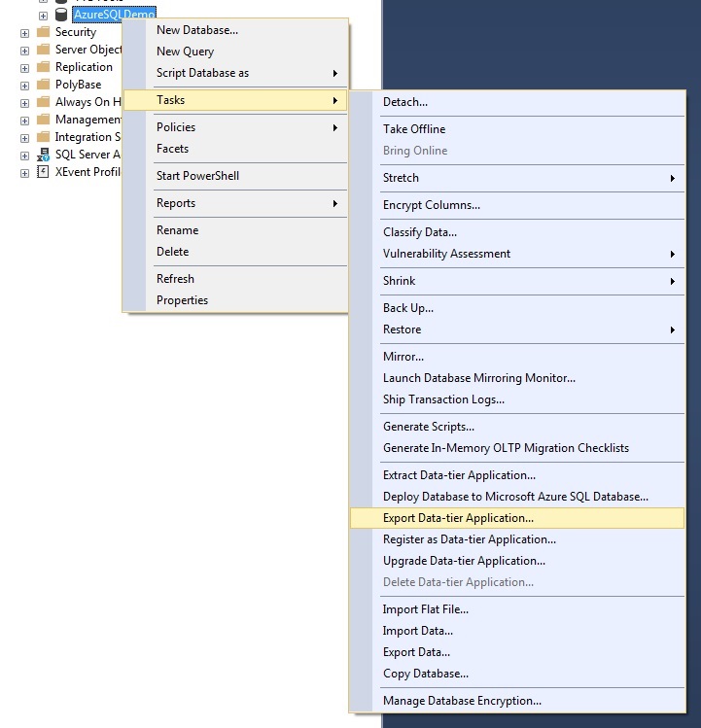Expand the PolyBase tree node
This screenshot has width=701, height=728.
(24, 86)
